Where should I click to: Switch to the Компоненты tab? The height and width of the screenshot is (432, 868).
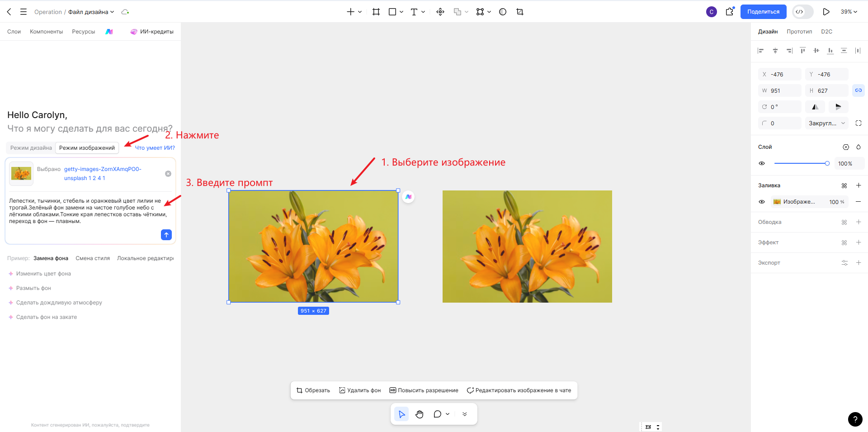pos(46,32)
